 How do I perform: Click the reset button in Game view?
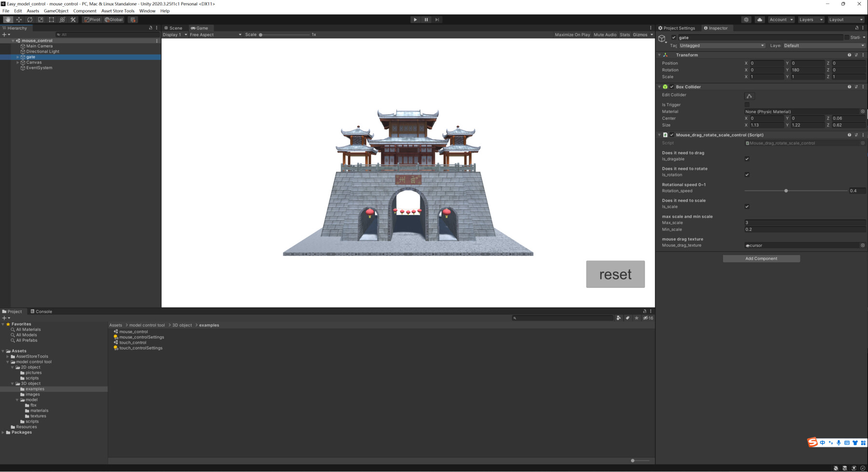tap(615, 274)
